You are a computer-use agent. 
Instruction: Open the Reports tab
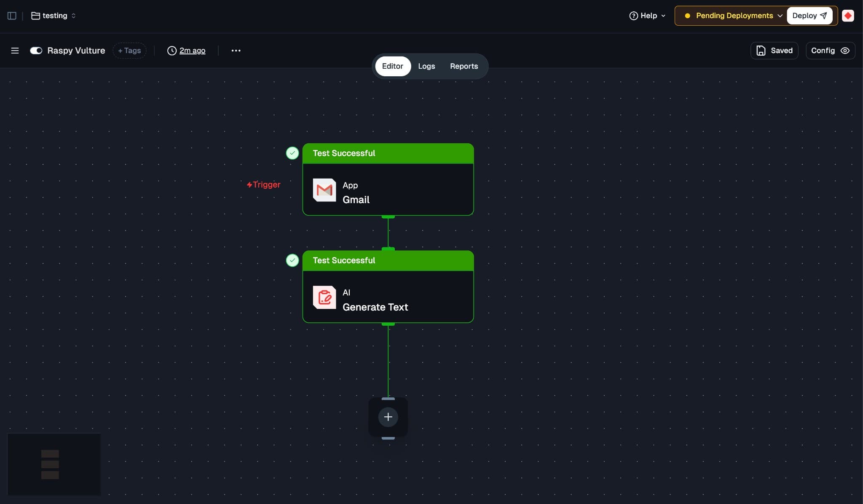pyautogui.click(x=464, y=66)
